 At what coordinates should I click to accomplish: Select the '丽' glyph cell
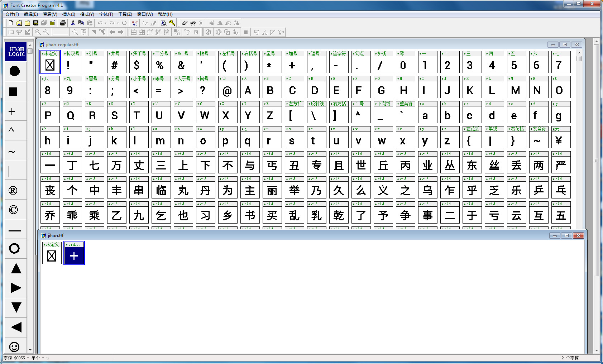point(272,187)
